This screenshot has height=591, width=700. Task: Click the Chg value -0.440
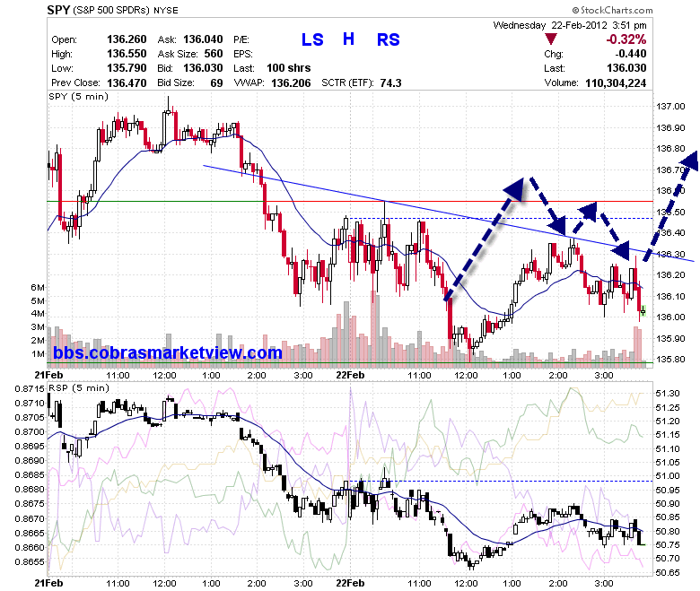630,54
